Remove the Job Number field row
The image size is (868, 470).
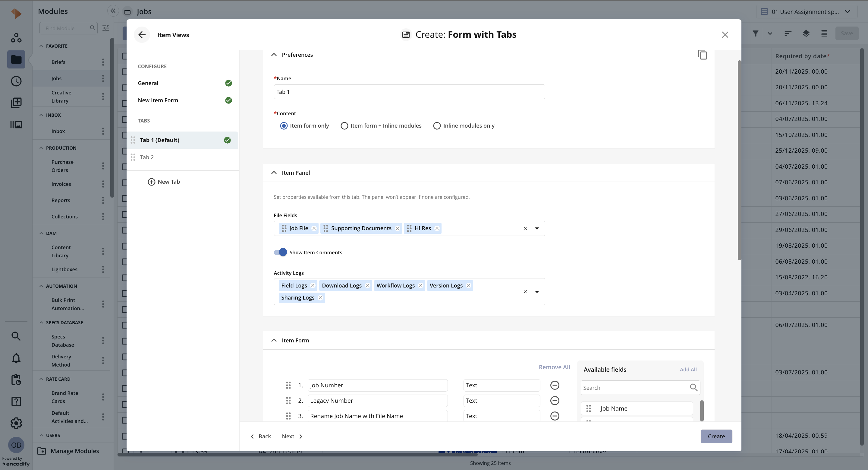point(555,385)
